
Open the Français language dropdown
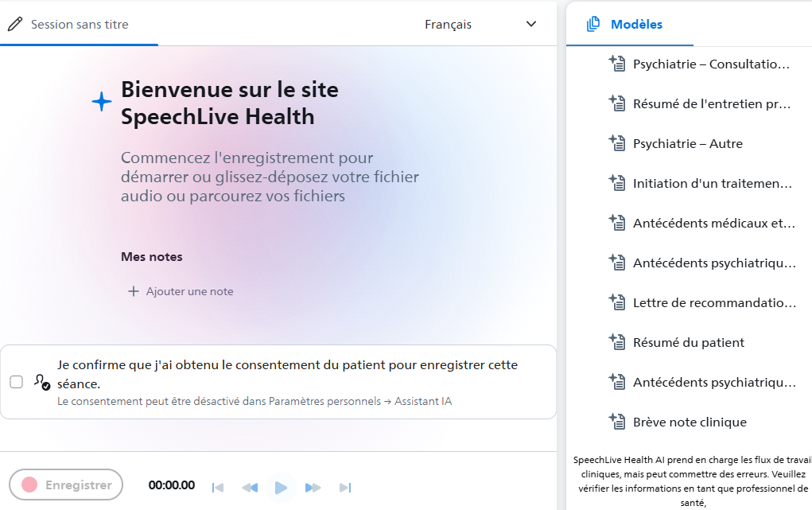tap(480, 25)
